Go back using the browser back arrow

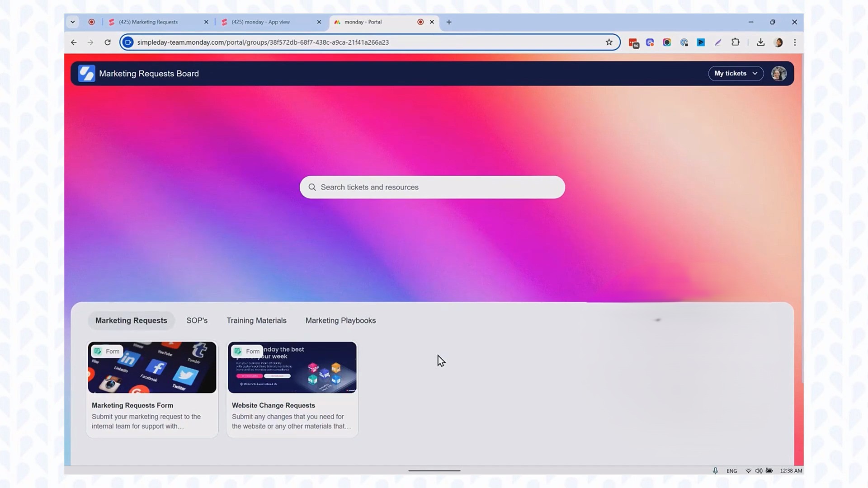pyautogui.click(x=74, y=42)
